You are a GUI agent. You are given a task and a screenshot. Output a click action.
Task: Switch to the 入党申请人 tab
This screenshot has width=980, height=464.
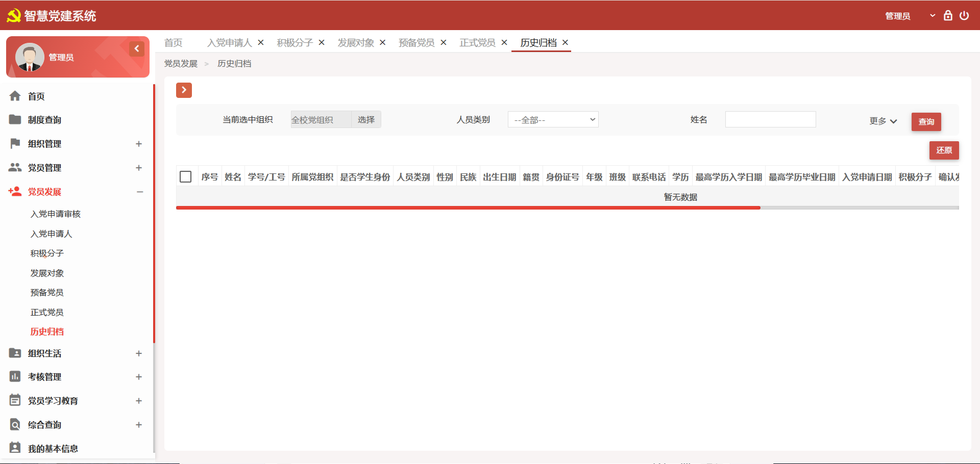click(x=230, y=43)
